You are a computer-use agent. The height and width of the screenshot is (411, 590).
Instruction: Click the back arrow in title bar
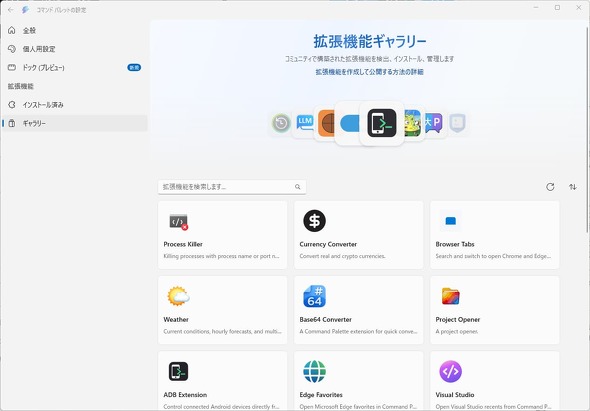(11, 10)
